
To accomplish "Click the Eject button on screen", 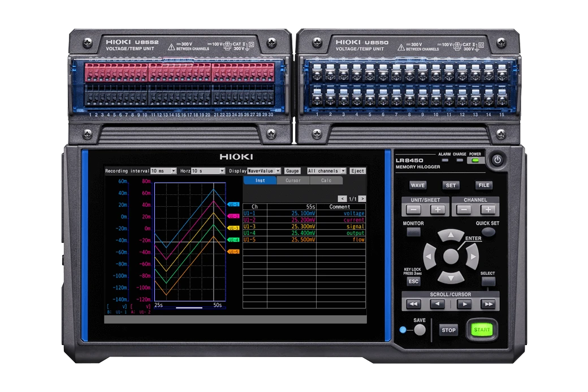I will coord(357,171).
